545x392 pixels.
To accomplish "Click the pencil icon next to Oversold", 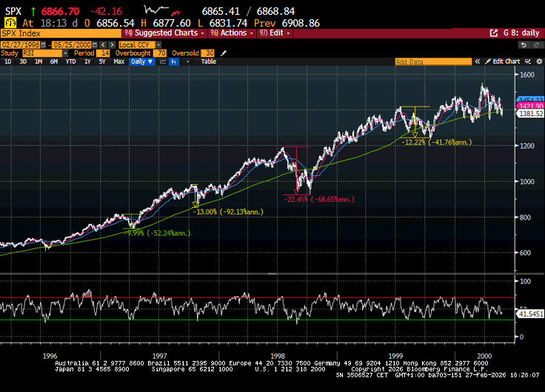I will [x=224, y=53].
